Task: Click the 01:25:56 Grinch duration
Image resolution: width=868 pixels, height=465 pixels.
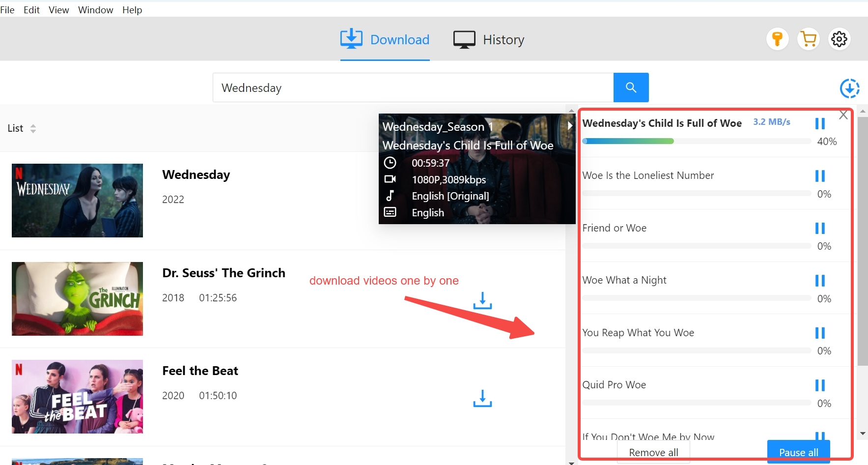Action: (x=218, y=298)
